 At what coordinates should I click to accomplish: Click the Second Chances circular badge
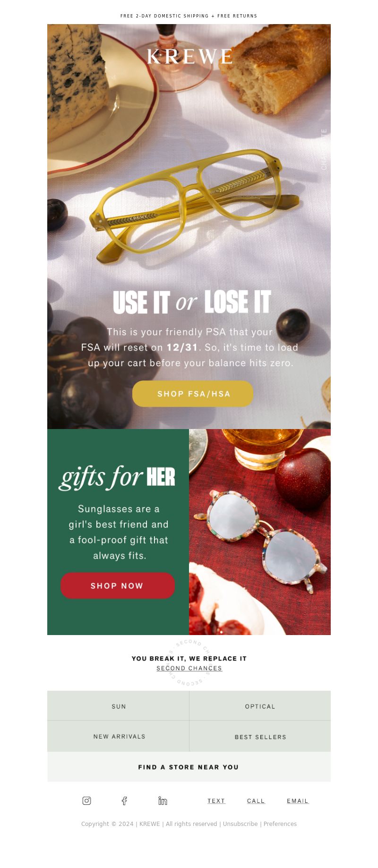coord(189,662)
